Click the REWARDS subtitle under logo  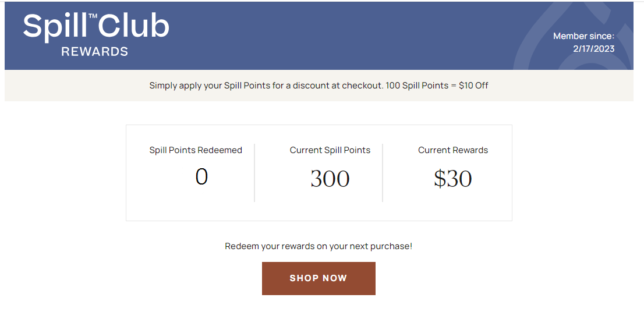(x=95, y=52)
